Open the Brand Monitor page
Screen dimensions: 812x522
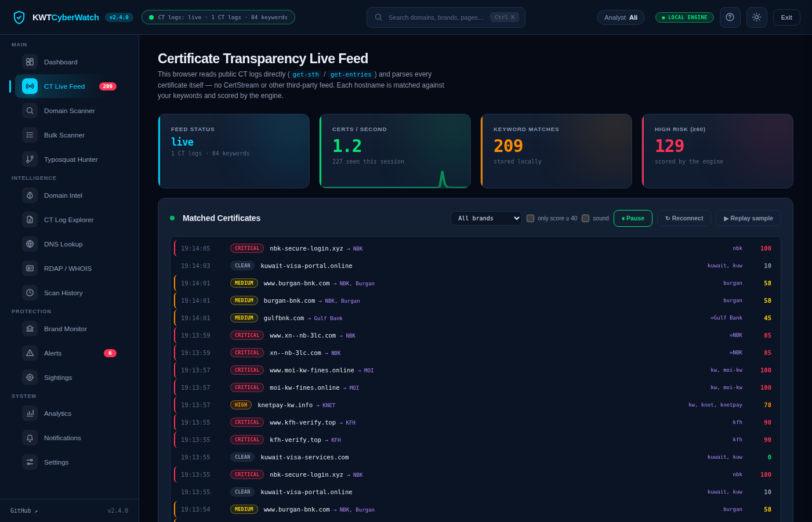coord(70,329)
